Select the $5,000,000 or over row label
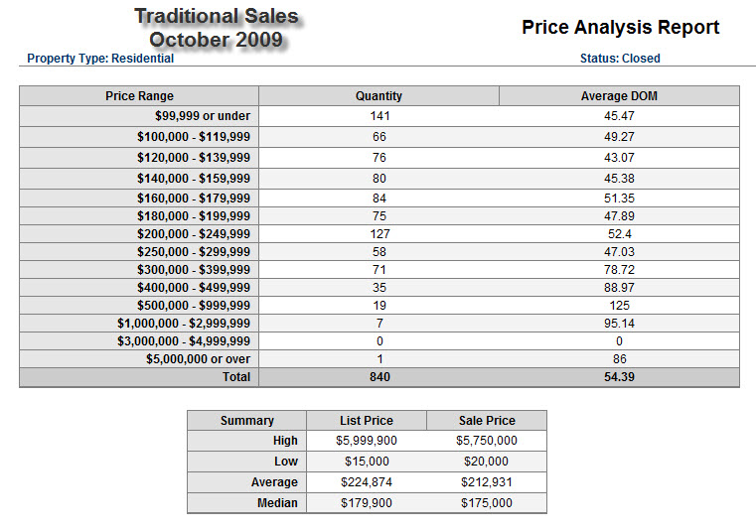Image resolution: width=756 pixels, height=532 pixels. [x=198, y=358]
